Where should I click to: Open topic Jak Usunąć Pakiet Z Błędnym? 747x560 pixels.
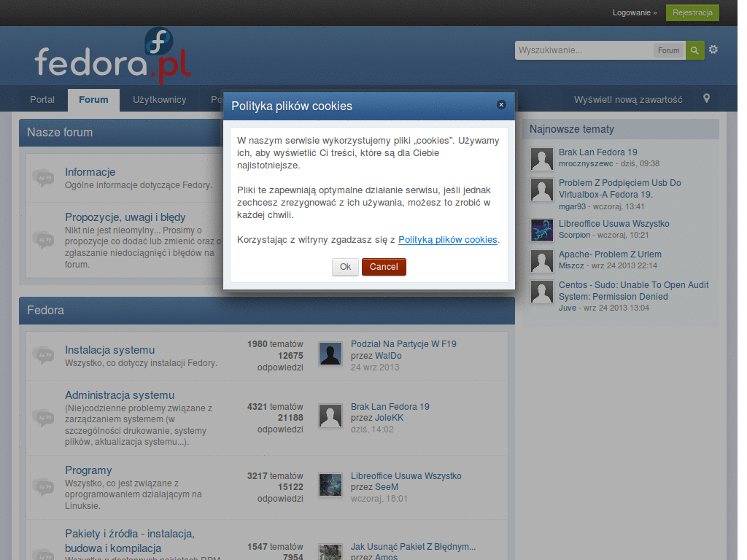(413, 547)
